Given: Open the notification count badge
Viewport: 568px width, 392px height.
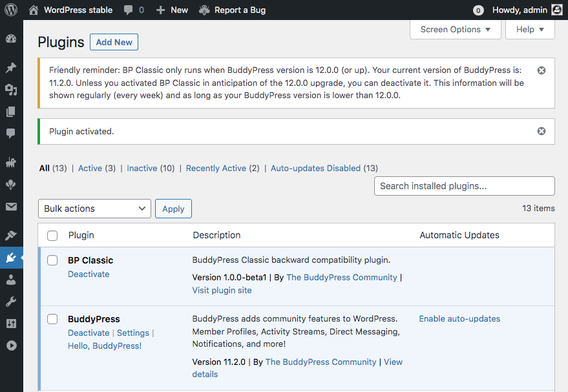Looking at the screenshot, I should click(478, 10).
